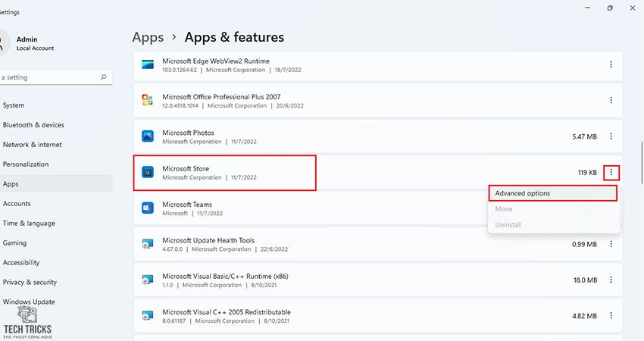Click the Apps breadcrumb link in header
The image size is (644, 341).
coord(148,37)
